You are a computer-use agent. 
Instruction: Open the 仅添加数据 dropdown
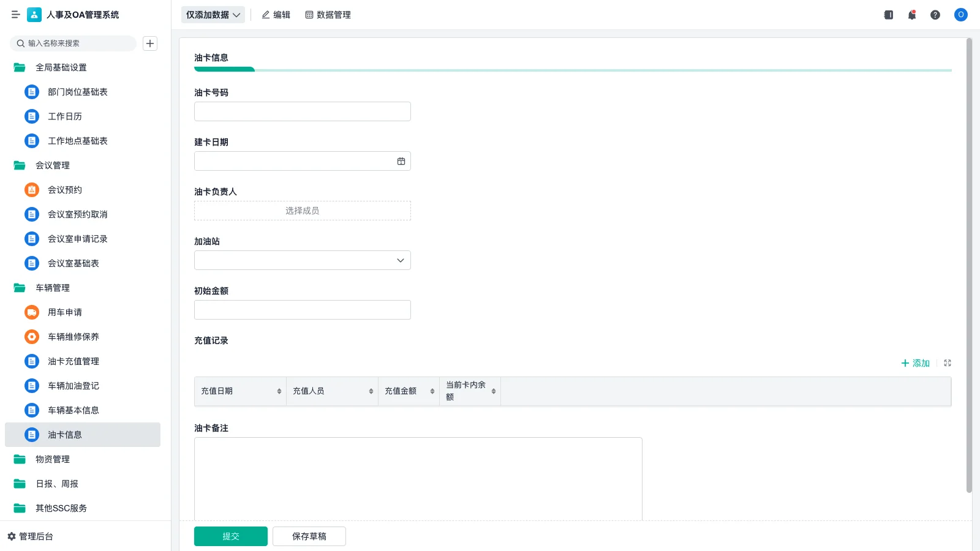click(213, 15)
